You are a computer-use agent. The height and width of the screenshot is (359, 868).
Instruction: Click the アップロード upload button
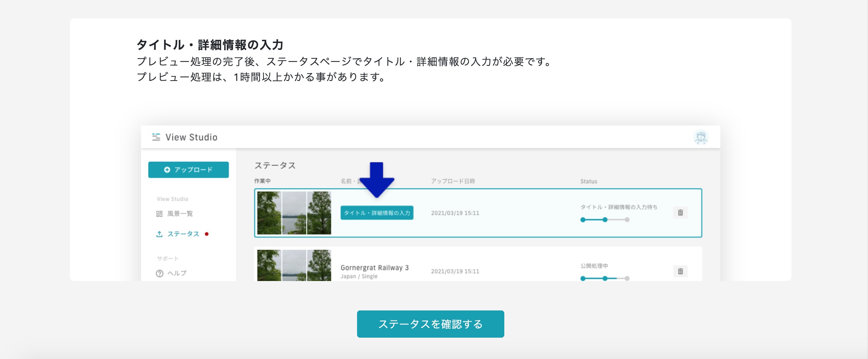(188, 170)
